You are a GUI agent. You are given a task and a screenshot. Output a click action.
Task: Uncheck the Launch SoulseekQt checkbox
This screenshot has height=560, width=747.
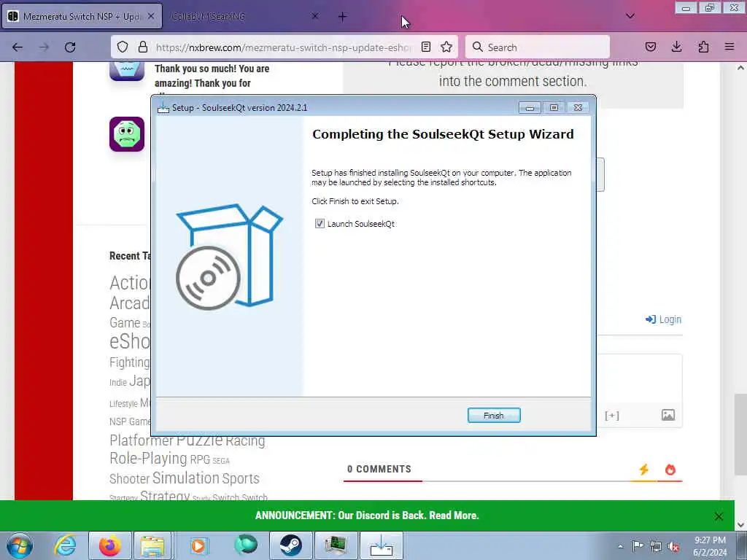320,223
